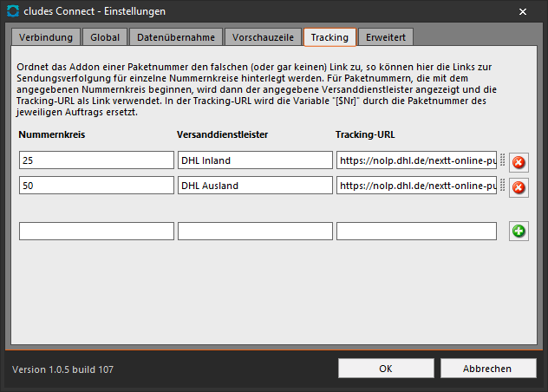This screenshot has width=548, height=392.
Task: Grab the drag handle of DHL Ausland row
Action: click(503, 185)
